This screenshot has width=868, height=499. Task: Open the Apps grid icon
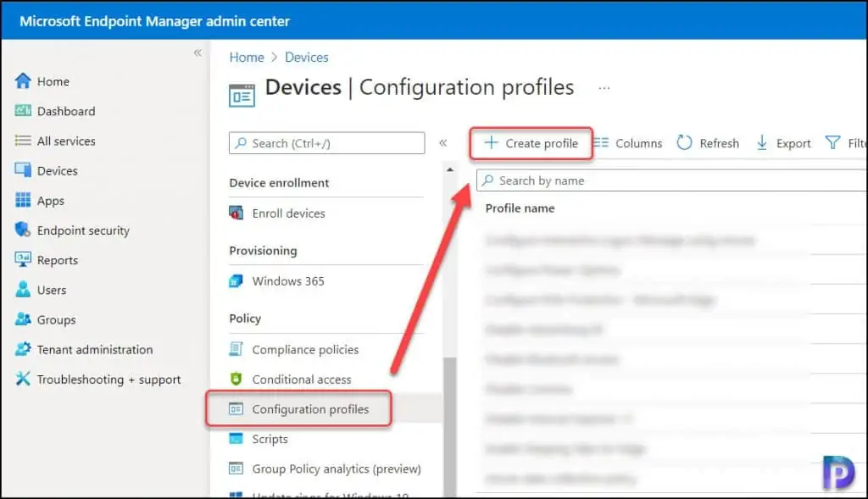[23, 200]
